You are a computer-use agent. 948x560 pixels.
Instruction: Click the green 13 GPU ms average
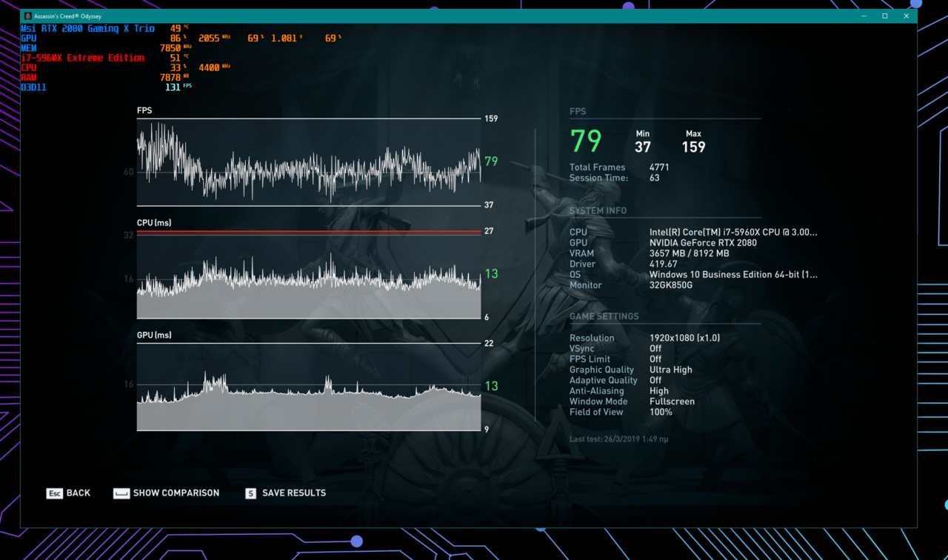tap(491, 386)
